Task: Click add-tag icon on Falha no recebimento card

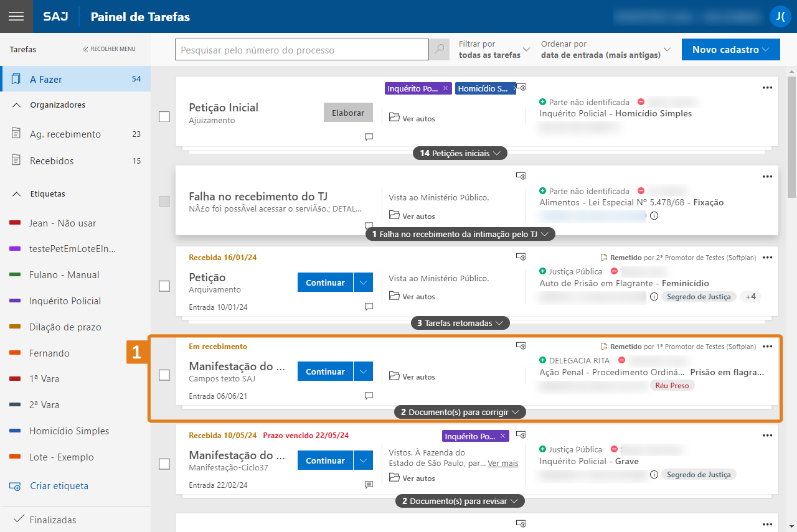Action: click(x=521, y=176)
